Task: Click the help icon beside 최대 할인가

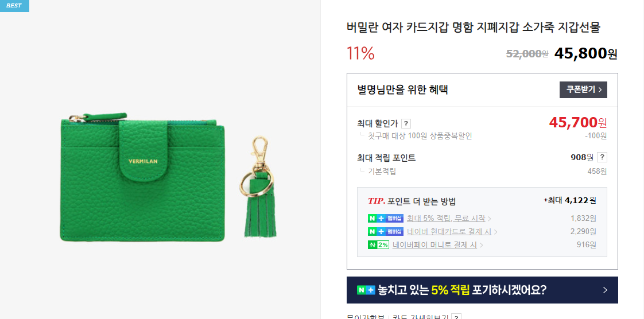Action: coord(406,123)
